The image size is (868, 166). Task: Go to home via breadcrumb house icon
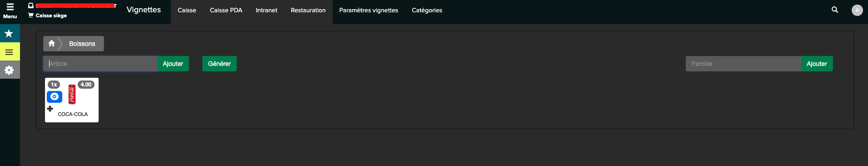pyautogui.click(x=51, y=44)
